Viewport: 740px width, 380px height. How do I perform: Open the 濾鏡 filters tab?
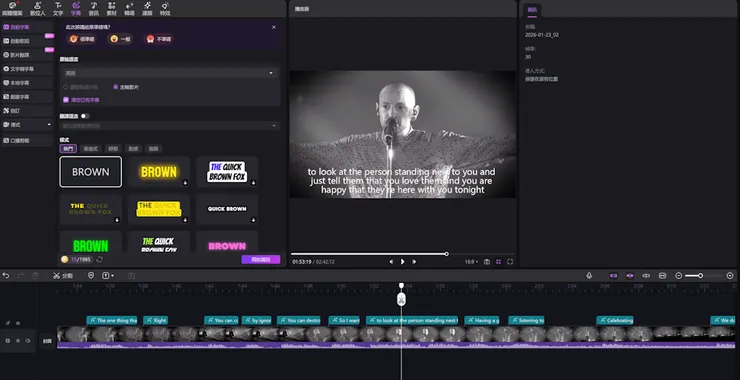147,8
